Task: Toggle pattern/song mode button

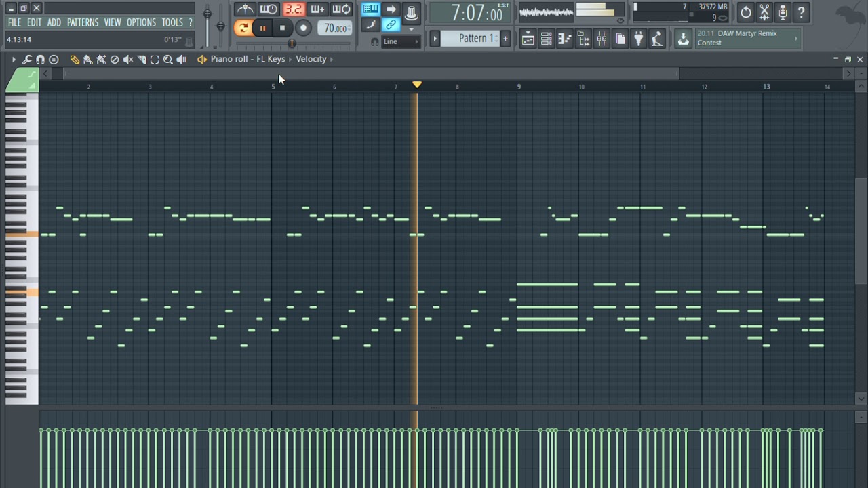Action: tap(243, 28)
